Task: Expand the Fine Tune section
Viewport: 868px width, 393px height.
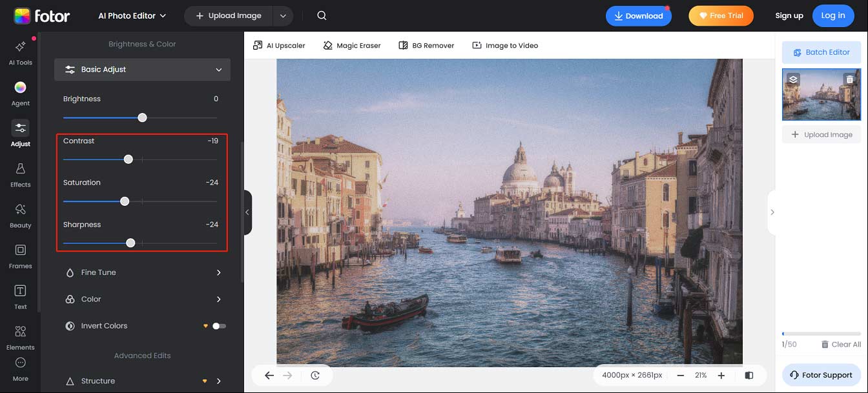Action: pos(142,272)
